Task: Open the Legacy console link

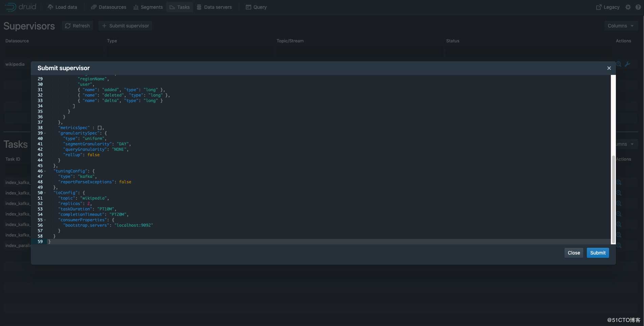Action: pos(608,7)
